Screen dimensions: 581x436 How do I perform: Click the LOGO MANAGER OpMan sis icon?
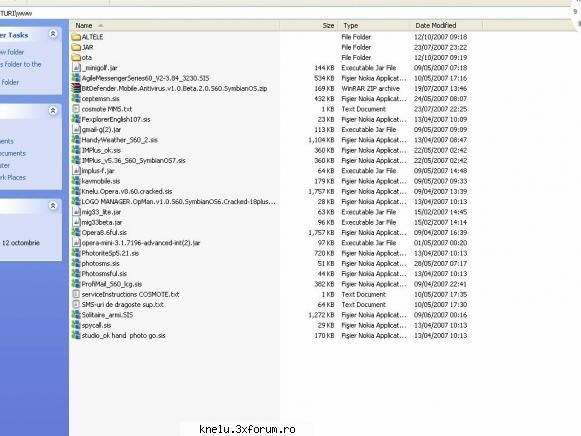76,202
